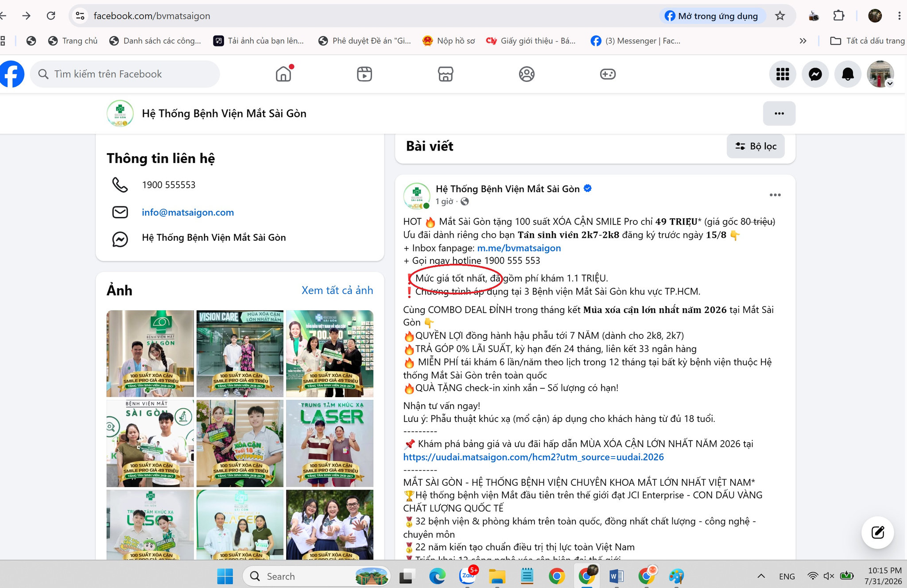Open account profile picture menu
Viewport: 907px width, 588px height.
point(880,74)
